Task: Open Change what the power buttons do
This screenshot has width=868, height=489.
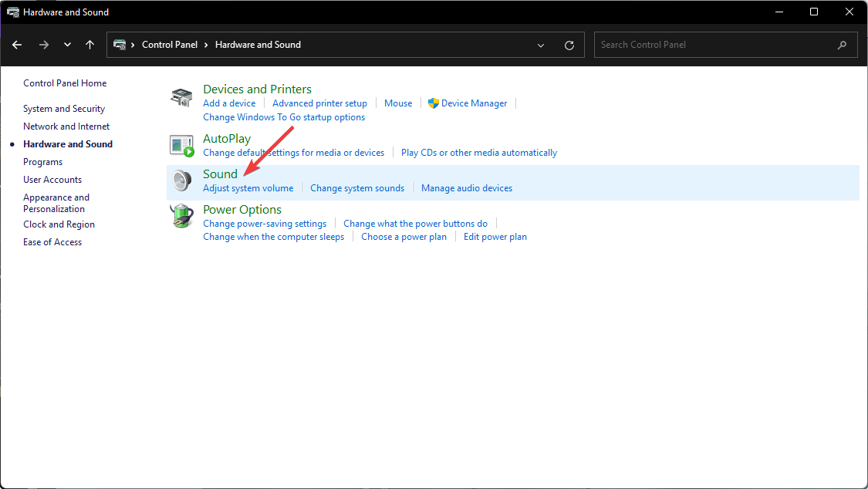Action: (415, 224)
